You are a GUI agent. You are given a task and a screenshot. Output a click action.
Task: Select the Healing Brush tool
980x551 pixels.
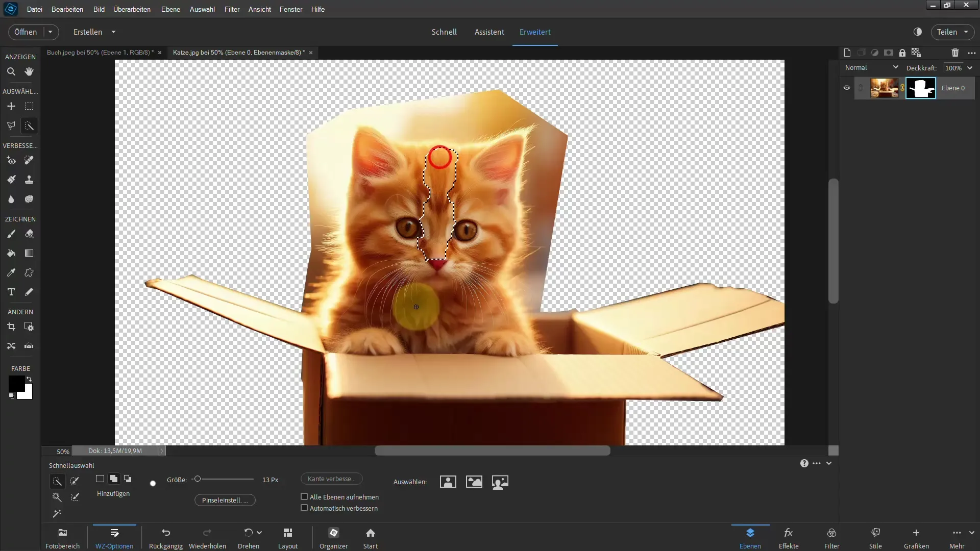tap(29, 160)
